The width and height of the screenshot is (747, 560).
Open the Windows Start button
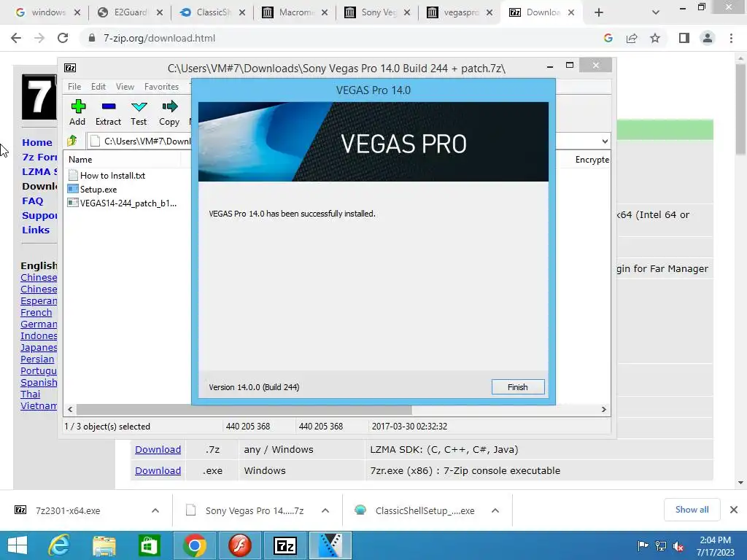pyautogui.click(x=18, y=545)
